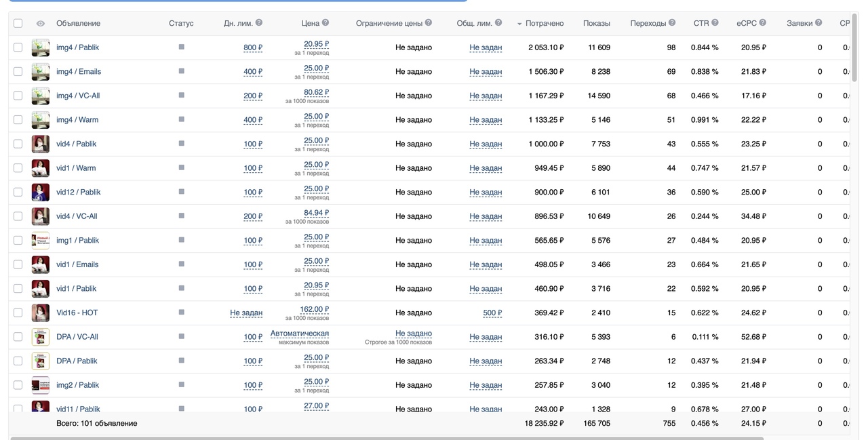868x440 pixels.
Task: Edit Не задано price restriction for DPA / VC-All
Action: (414, 333)
